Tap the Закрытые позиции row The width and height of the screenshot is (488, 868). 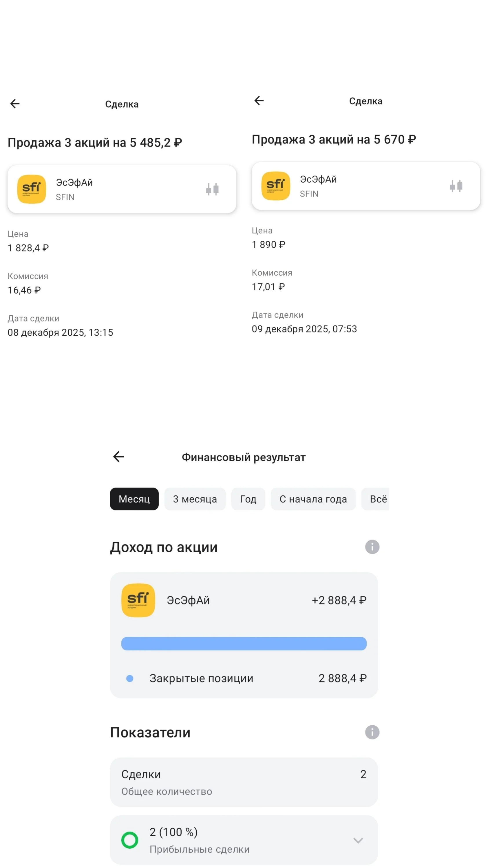tap(244, 678)
